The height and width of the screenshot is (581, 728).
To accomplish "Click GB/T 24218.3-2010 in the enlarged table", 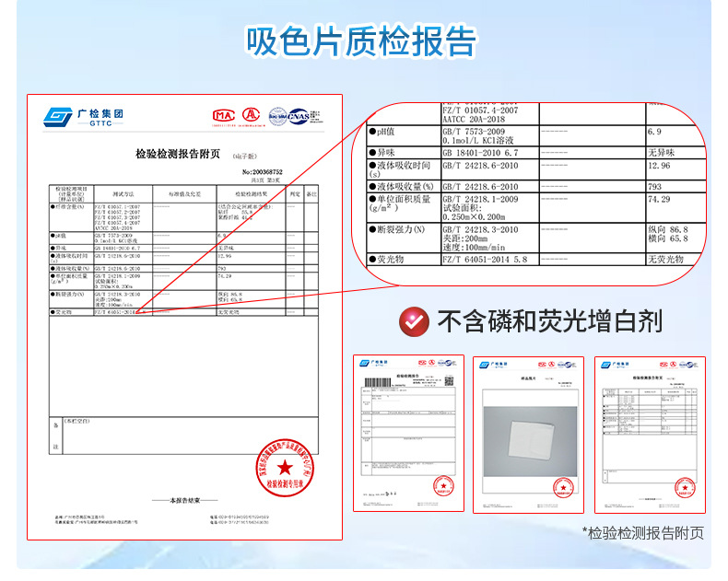I will (480, 229).
